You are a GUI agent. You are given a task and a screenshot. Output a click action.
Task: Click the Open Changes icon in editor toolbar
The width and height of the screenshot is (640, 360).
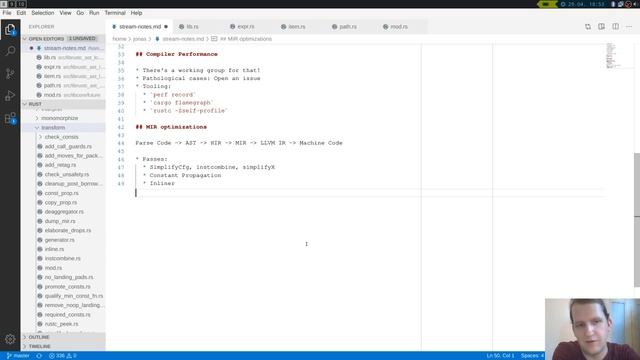pos(588,27)
